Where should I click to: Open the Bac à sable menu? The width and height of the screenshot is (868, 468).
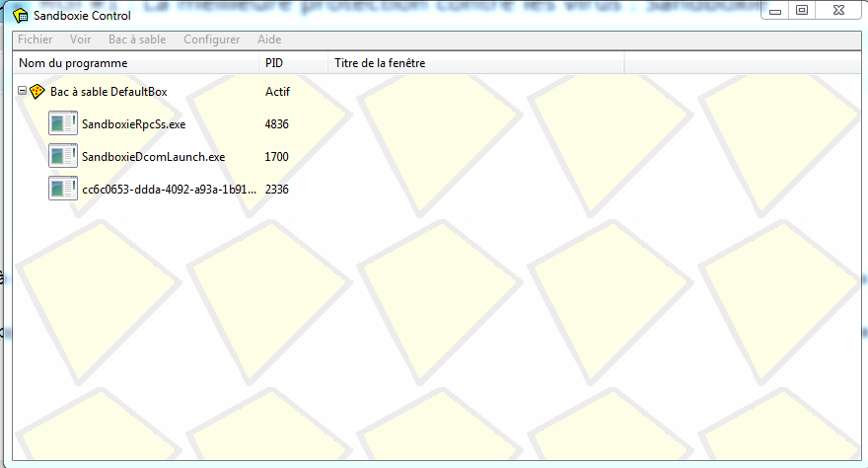coord(137,39)
